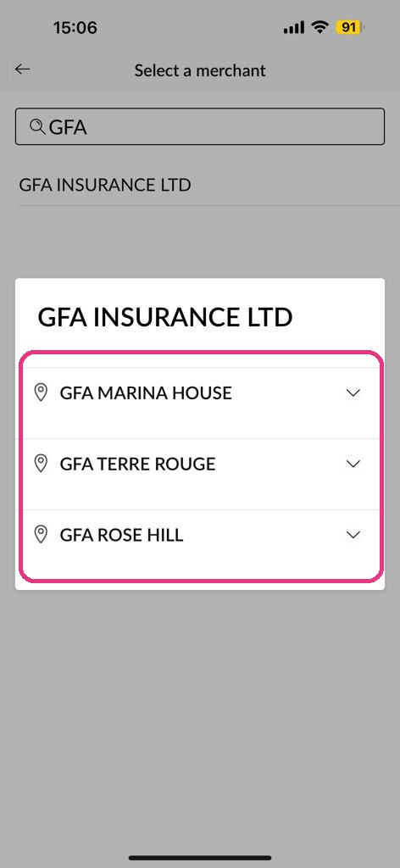This screenshot has width=400, height=868.
Task: Tap the battery indicator showing 91
Action: click(x=350, y=27)
